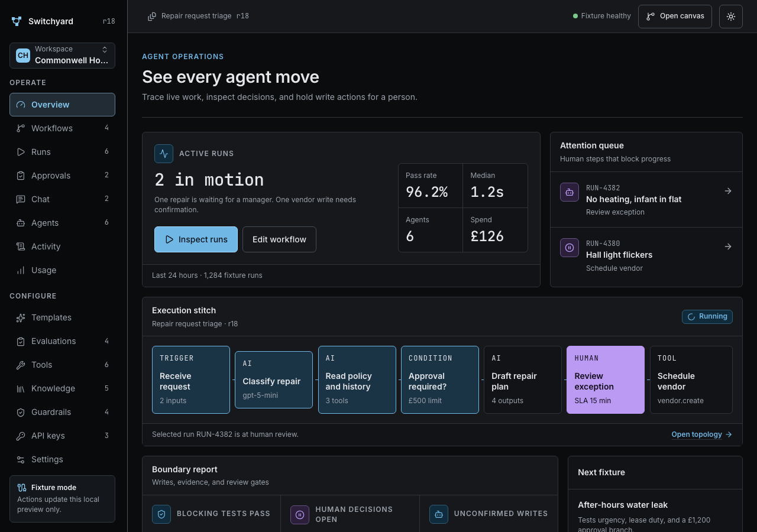The height and width of the screenshot is (532, 757).
Task: Click Repair request triage breadcrumb
Action: pyautogui.click(x=196, y=16)
